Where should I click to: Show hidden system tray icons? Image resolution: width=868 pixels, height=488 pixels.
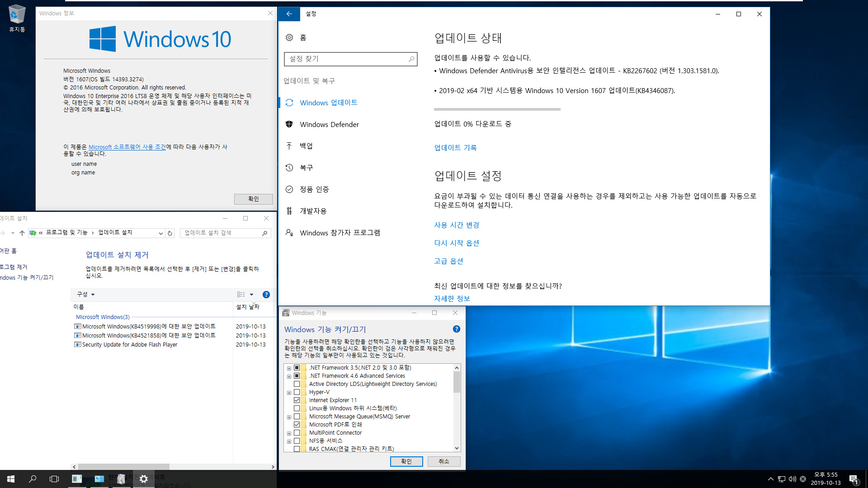click(770, 479)
